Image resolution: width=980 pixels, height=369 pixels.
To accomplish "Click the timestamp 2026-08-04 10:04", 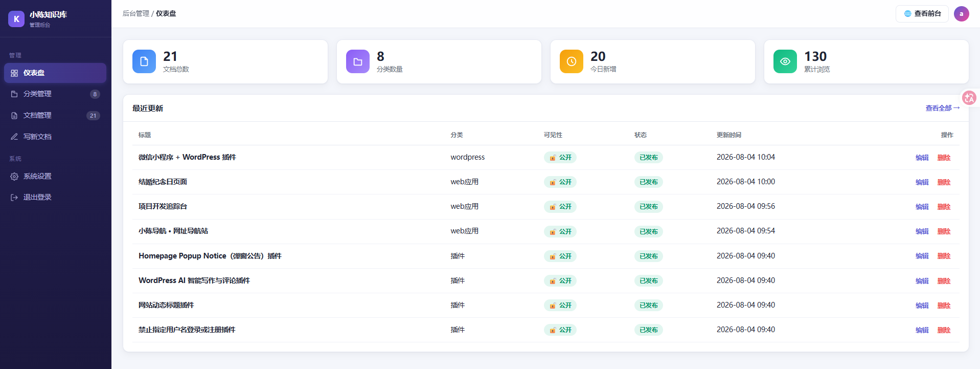I will coord(746,157).
